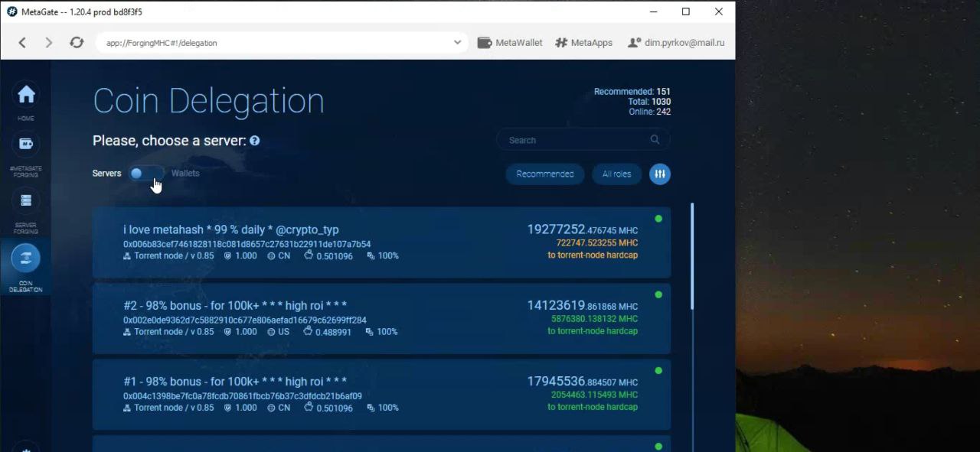Click the 19277252.476745 MHC balance
The height and width of the screenshot is (452, 980).
(582, 229)
